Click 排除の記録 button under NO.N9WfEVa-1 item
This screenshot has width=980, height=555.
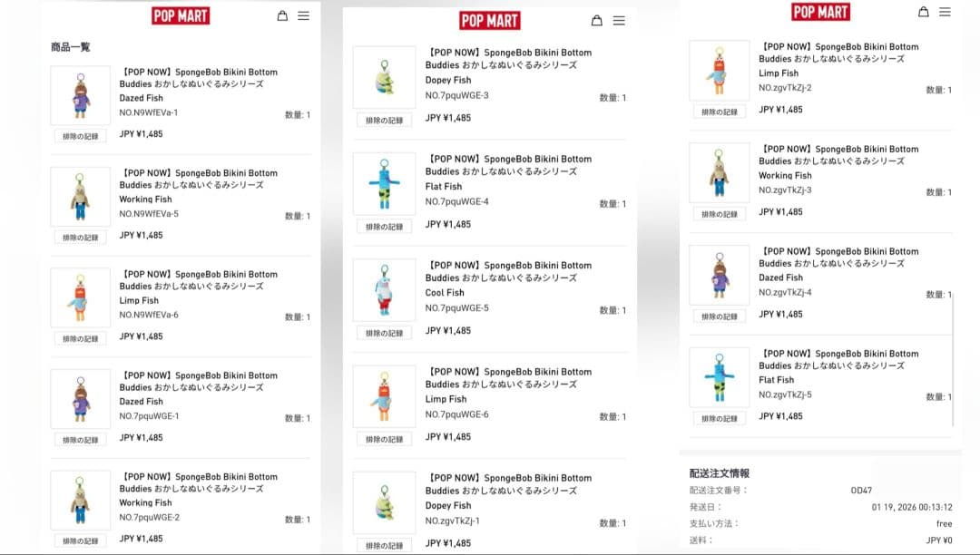click(x=80, y=136)
